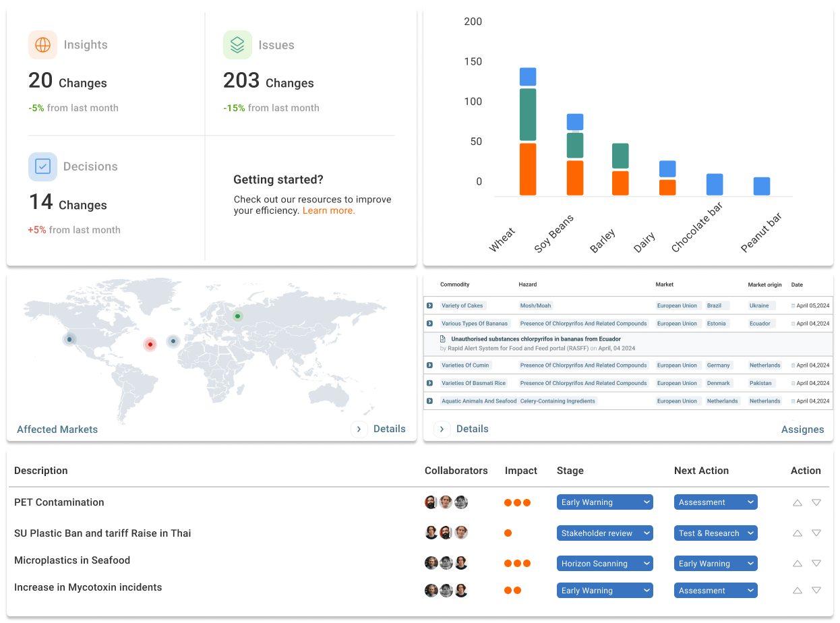The image size is (840, 623).
Task: Expand the Variety of Cakes row
Action: [429, 305]
